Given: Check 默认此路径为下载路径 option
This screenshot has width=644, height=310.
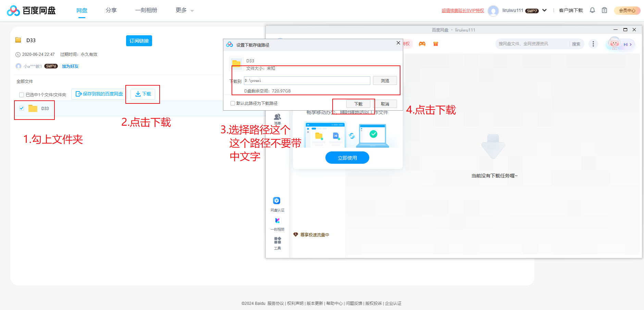Looking at the screenshot, I should [x=233, y=103].
